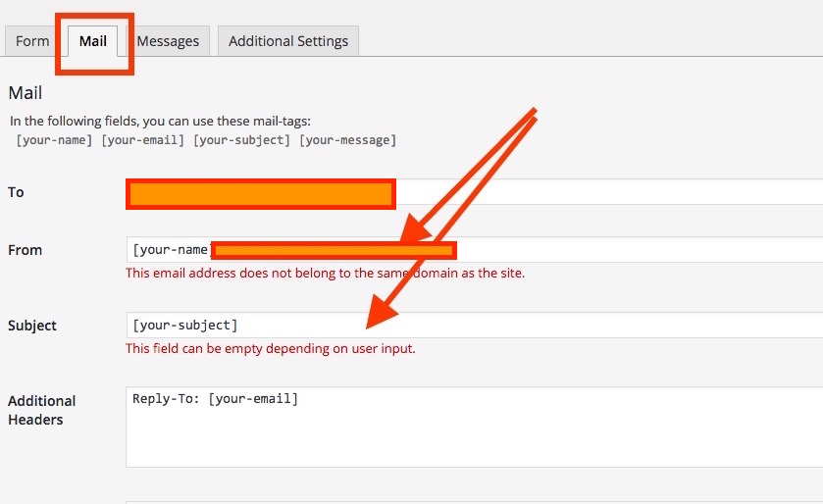The image size is (823, 504).
Task: Click the [your-name] mail-tag in the list
Action: (x=55, y=140)
